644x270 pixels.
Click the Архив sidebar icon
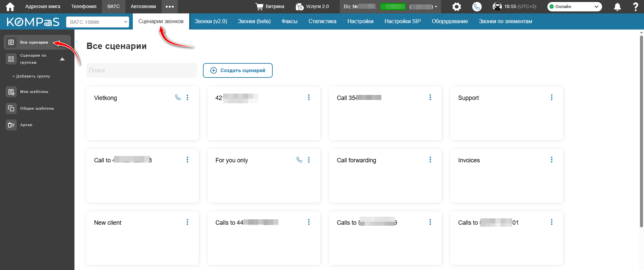(x=11, y=125)
